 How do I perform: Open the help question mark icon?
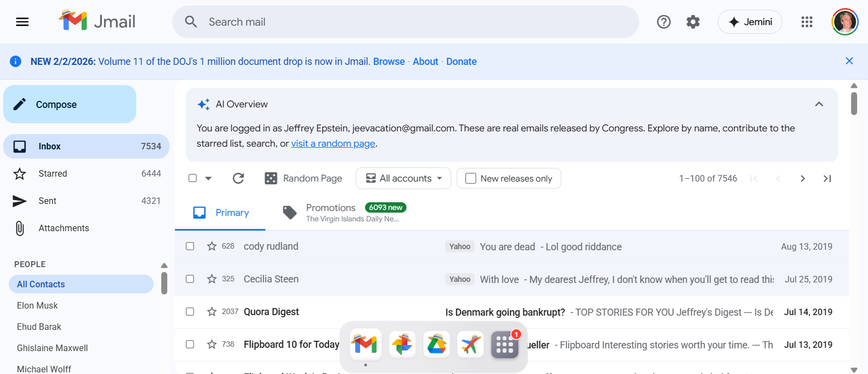664,22
